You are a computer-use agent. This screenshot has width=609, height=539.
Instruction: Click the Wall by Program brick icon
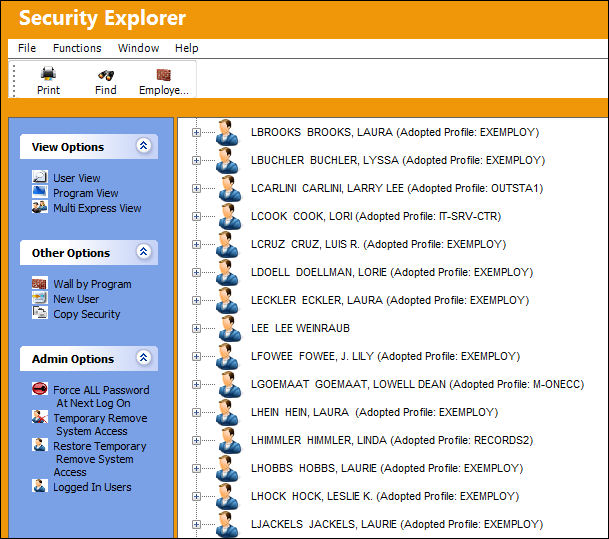pyautogui.click(x=40, y=283)
